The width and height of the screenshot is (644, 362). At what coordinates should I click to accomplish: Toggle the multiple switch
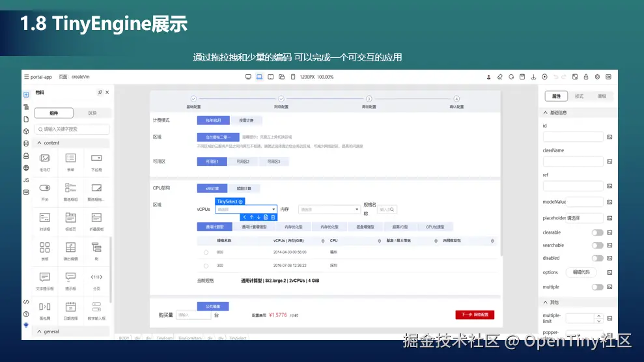coord(597,287)
